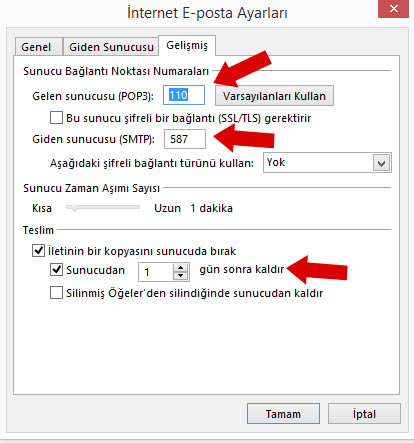Screen dimensions: 414x443
Task: Cancel the dialog with the İptal button
Action: (364, 414)
